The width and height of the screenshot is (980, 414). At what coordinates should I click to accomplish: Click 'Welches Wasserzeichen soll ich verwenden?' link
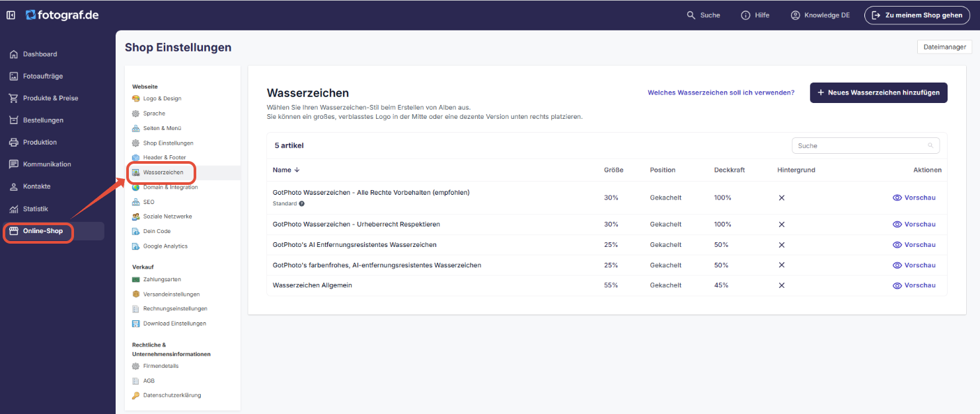(x=721, y=93)
